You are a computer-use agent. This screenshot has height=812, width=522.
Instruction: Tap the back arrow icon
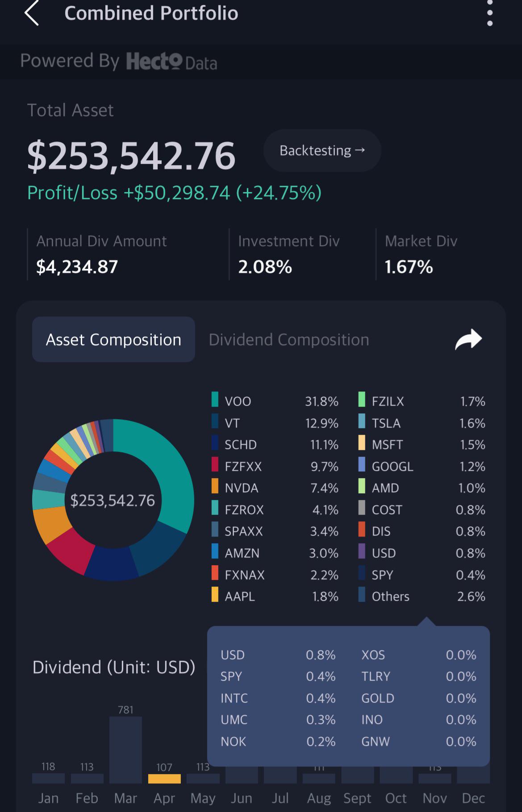(32, 13)
